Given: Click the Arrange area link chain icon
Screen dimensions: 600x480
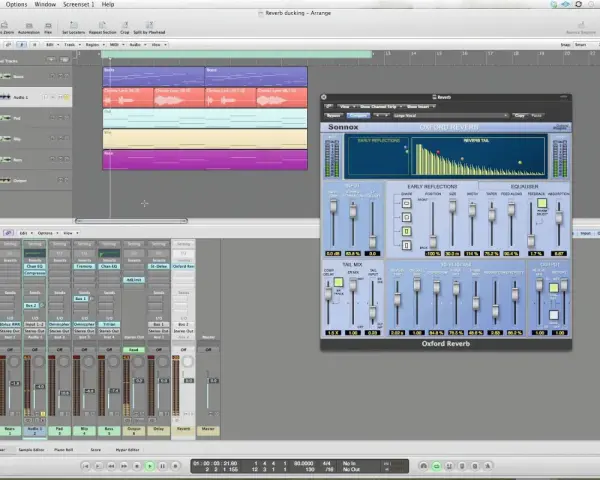Looking at the screenshot, I should point(8,45).
